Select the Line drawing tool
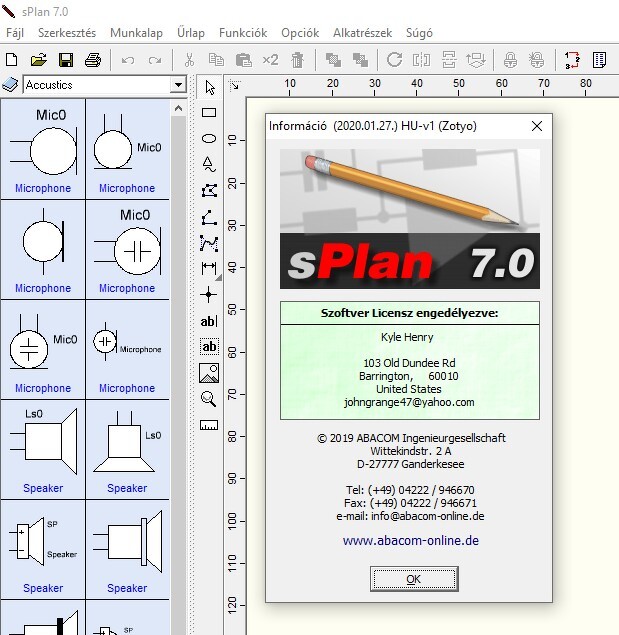The height and width of the screenshot is (635, 619). click(209, 217)
